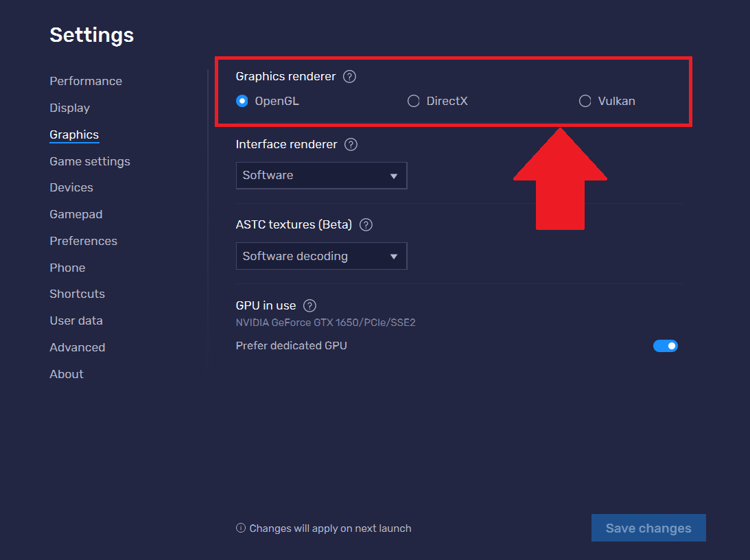Disable the Prefer dedicated GPU toggle
Image resolution: width=750 pixels, height=560 pixels.
click(x=665, y=346)
